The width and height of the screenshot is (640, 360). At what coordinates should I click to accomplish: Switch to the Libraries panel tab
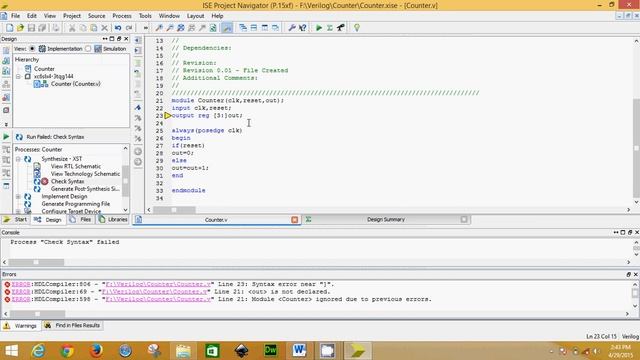tap(113, 220)
